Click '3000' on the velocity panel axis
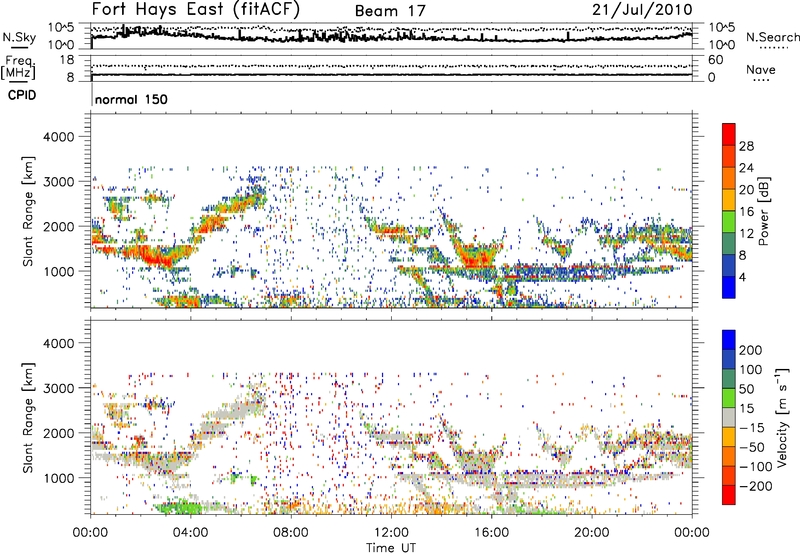 (59, 388)
